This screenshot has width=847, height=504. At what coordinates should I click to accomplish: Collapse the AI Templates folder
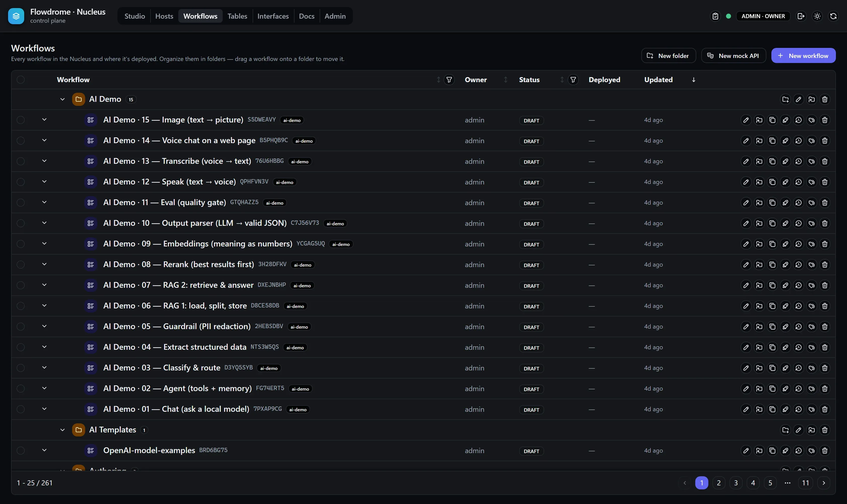tap(63, 430)
